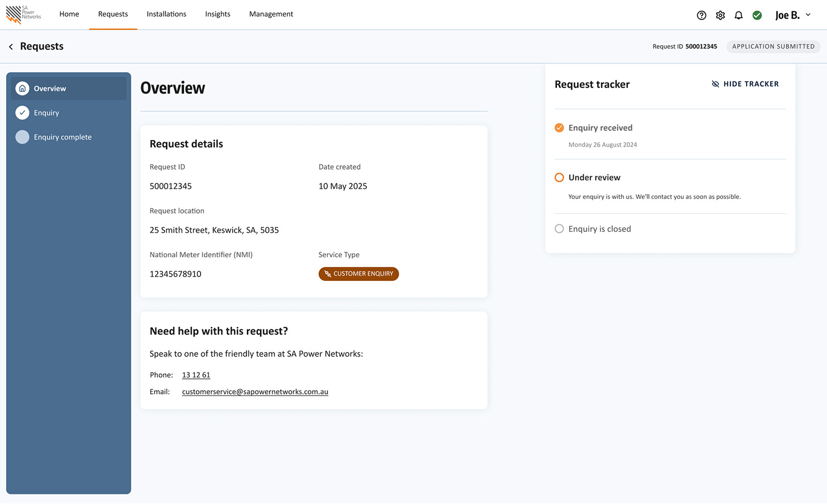Image resolution: width=827 pixels, height=504 pixels.
Task: Click the Requests page heading
Action: click(42, 46)
